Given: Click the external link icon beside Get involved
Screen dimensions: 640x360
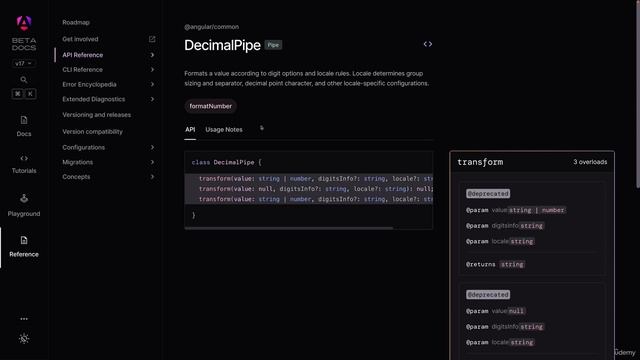Looking at the screenshot, I should (152, 39).
